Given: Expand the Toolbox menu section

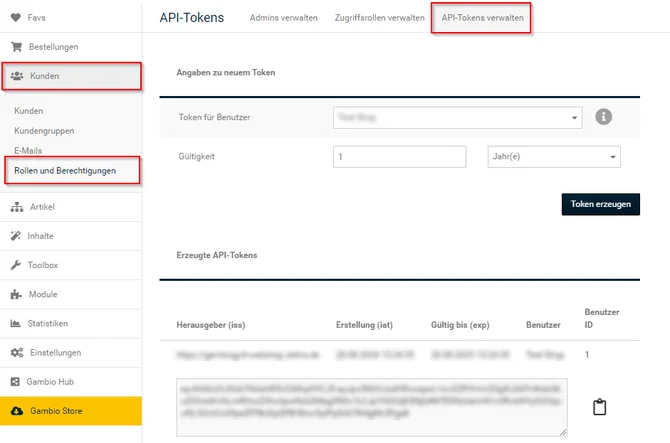Looking at the screenshot, I should [x=71, y=265].
